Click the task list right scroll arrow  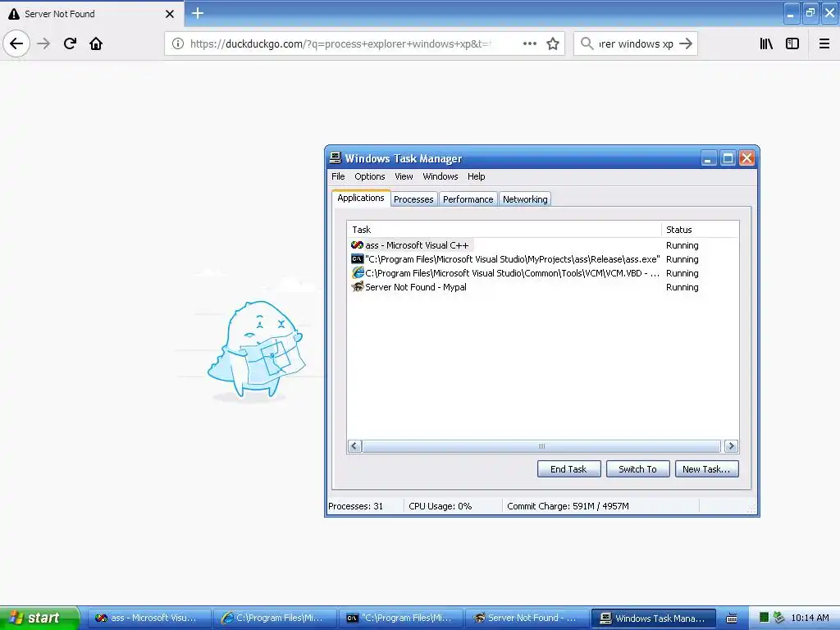(731, 445)
